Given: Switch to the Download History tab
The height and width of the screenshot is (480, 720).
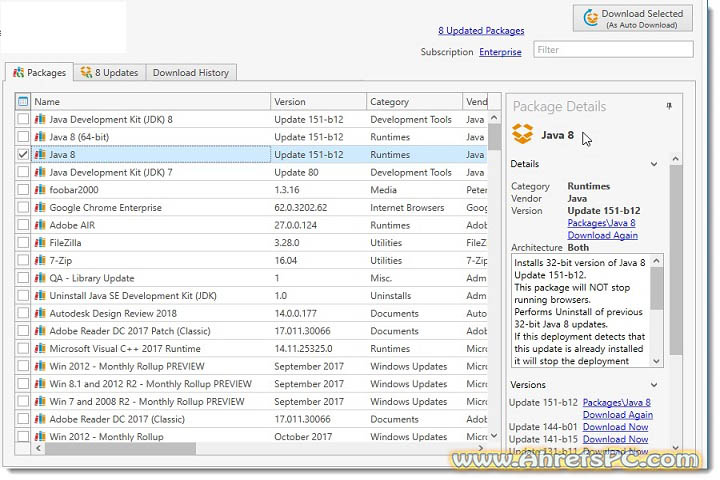Looking at the screenshot, I should tap(191, 72).
